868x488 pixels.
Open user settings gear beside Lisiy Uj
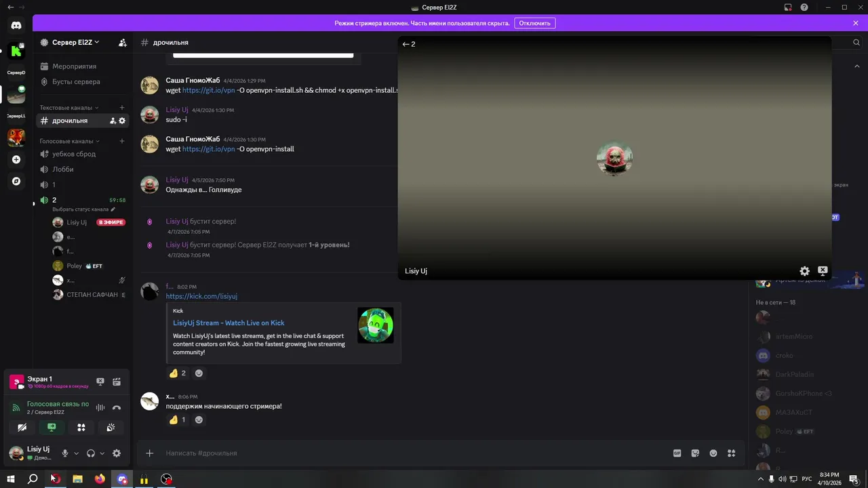click(x=117, y=453)
